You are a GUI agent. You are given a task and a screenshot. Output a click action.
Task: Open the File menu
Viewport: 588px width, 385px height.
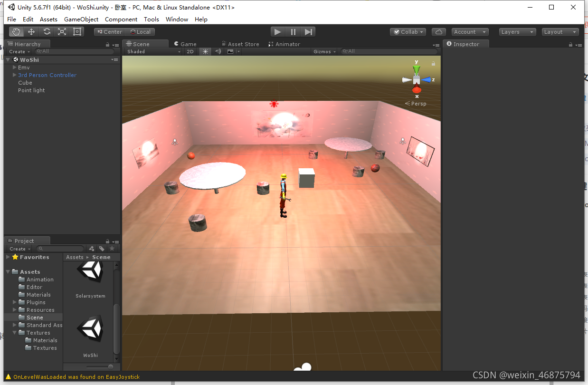pos(12,19)
